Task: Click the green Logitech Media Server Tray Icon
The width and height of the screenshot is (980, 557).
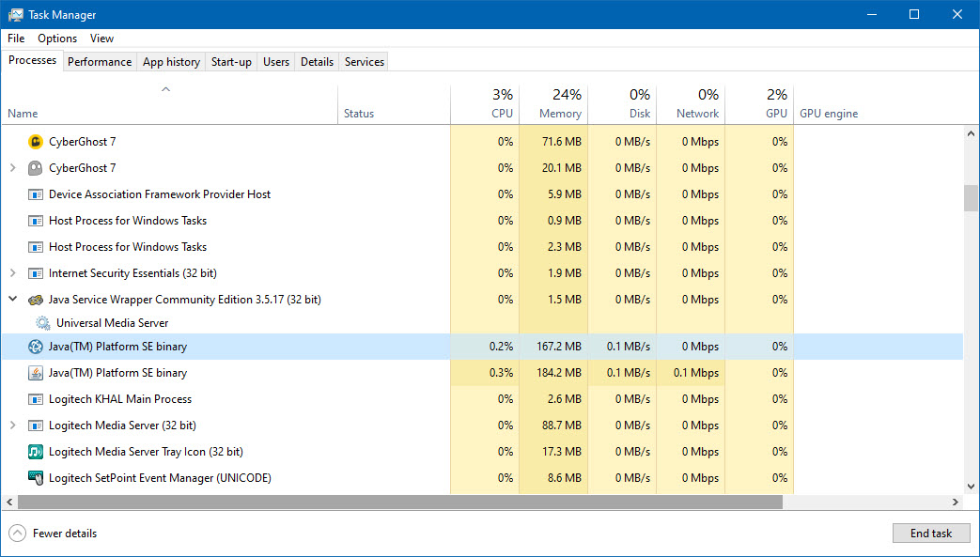Action: pos(36,452)
